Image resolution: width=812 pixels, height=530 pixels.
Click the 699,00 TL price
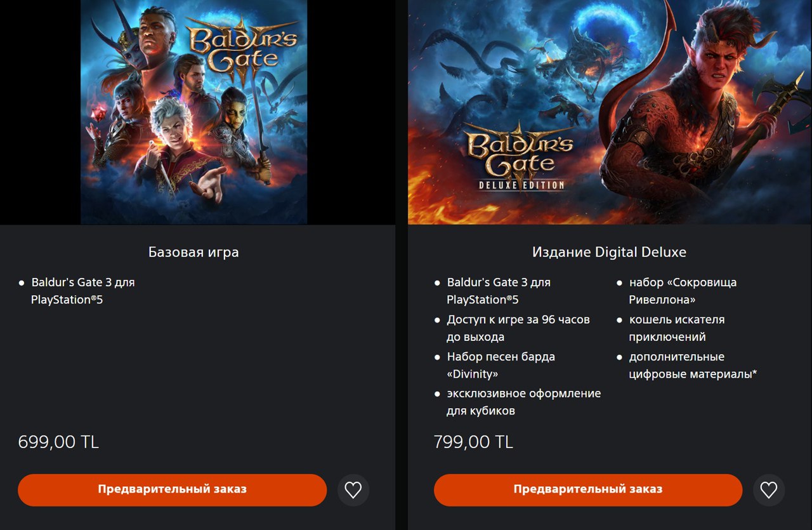click(x=58, y=442)
